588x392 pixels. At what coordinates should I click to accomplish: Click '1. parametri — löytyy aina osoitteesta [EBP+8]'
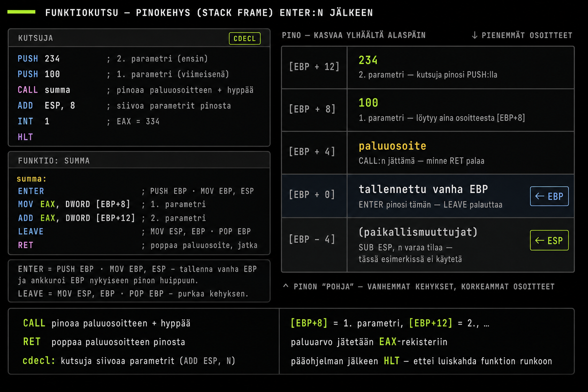point(442,118)
